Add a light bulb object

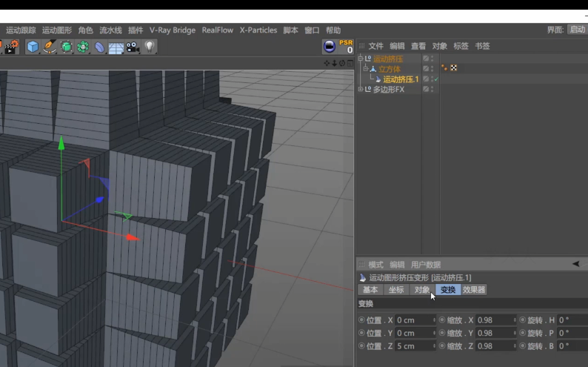[x=150, y=47]
